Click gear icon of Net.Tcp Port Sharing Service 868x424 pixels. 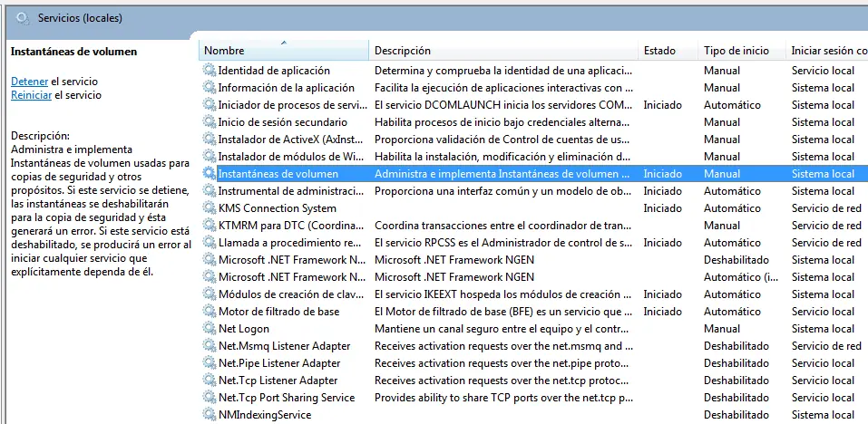[x=210, y=397]
